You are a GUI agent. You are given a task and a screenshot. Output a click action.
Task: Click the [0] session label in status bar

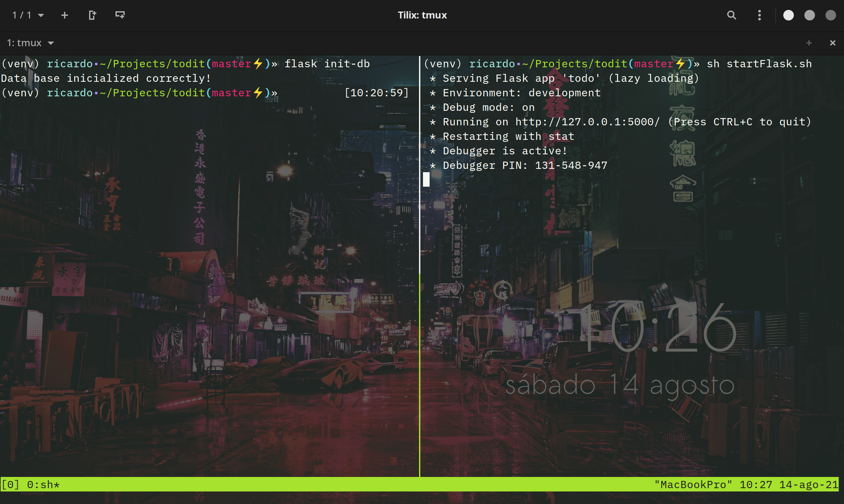pos(10,485)
